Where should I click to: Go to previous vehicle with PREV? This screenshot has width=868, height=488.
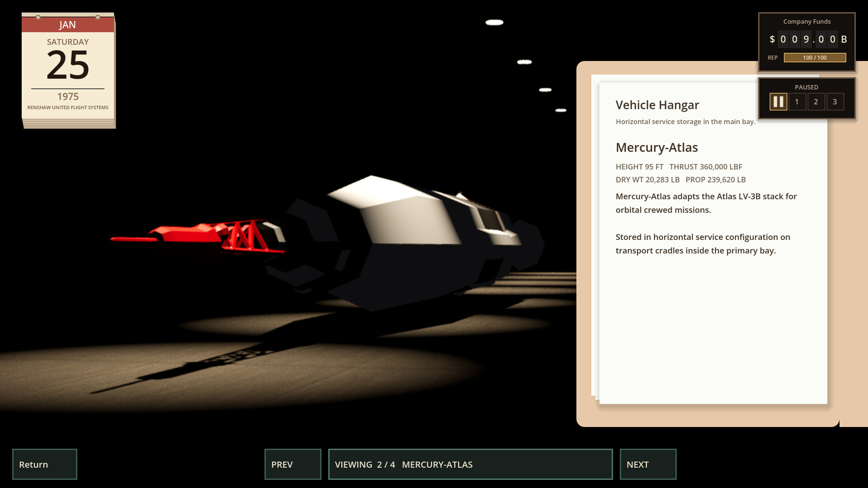293,464
